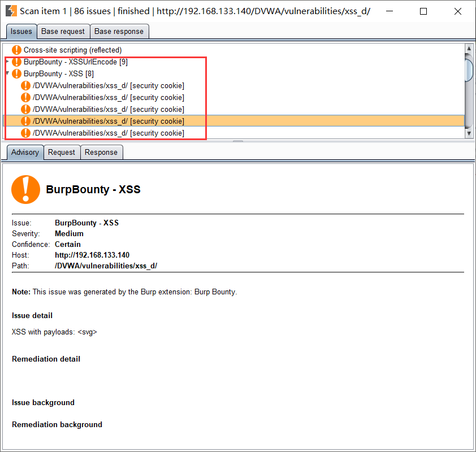
Task: Click the pane splitter handle below issues list
Action: (x=238, y=141)
